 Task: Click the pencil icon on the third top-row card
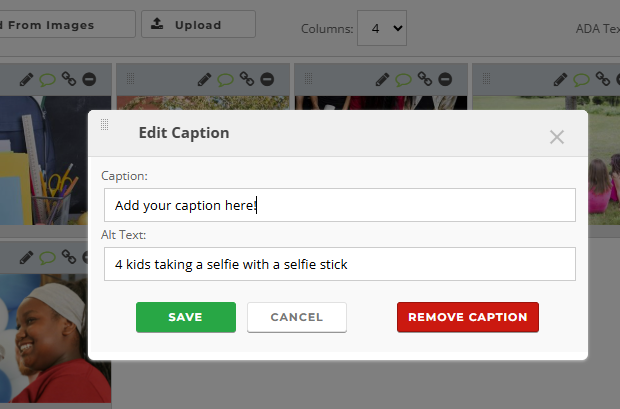pyautogui.click(x=382, y=80)
